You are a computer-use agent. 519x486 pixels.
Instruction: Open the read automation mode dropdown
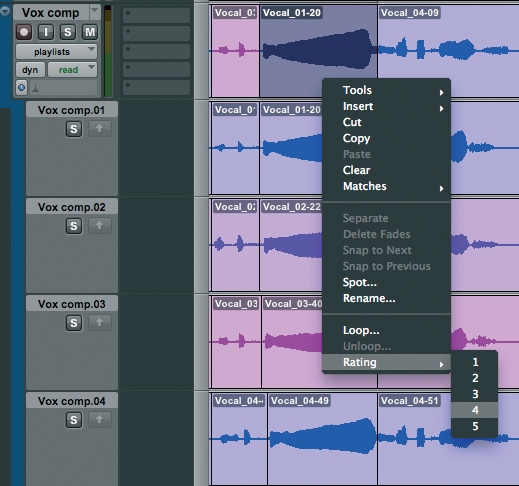pos(72,70)
